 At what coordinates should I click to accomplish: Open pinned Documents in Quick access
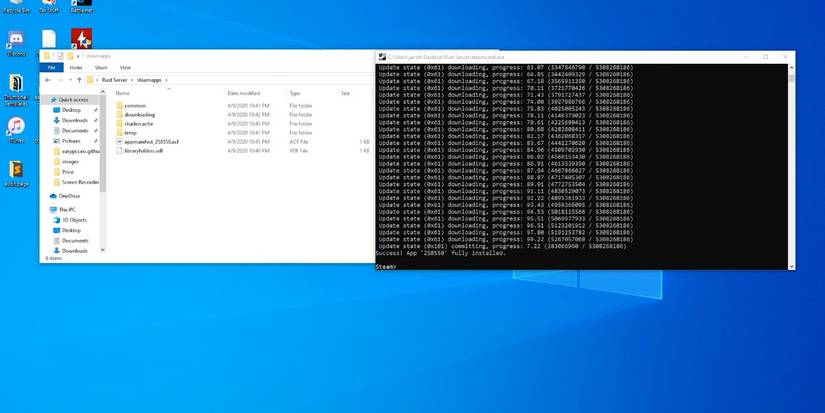tap(71, 130)
